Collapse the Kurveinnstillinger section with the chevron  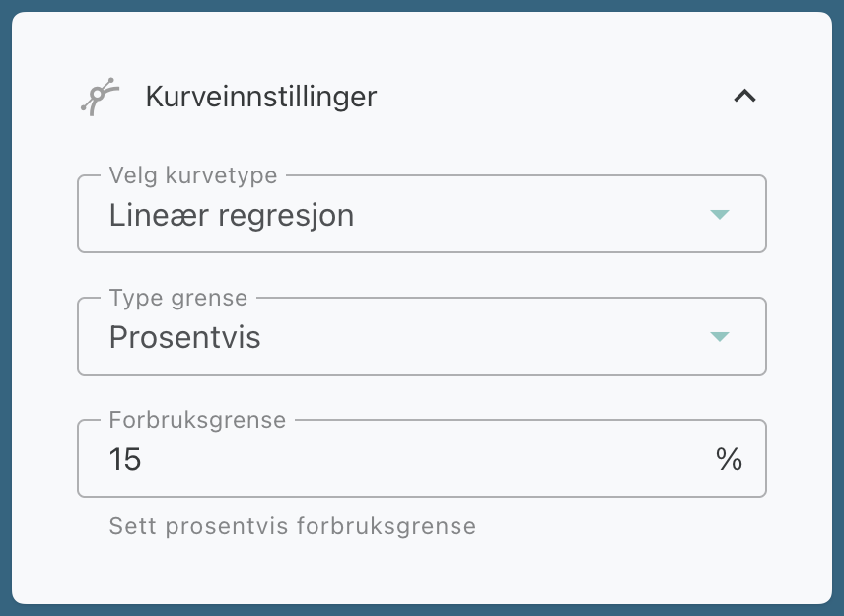[744, 97]
